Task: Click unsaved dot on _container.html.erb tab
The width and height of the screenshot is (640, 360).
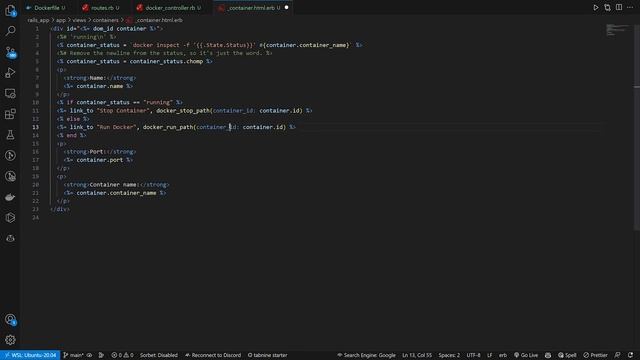Action: coord(287,7)
